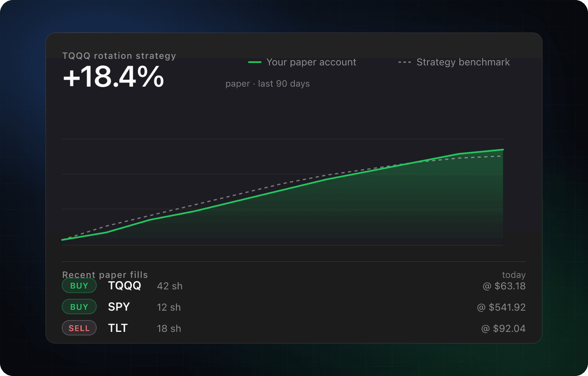Select the TLT ticker symbol
Viewport: 588px width, 376px height.
click(x=118, y=328)
